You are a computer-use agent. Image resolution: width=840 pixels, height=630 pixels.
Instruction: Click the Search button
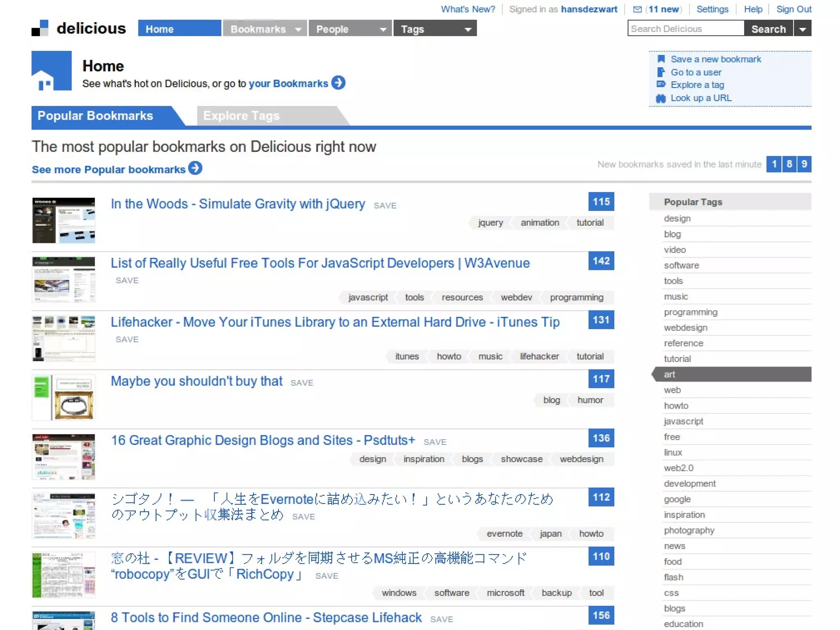(769, 29)
